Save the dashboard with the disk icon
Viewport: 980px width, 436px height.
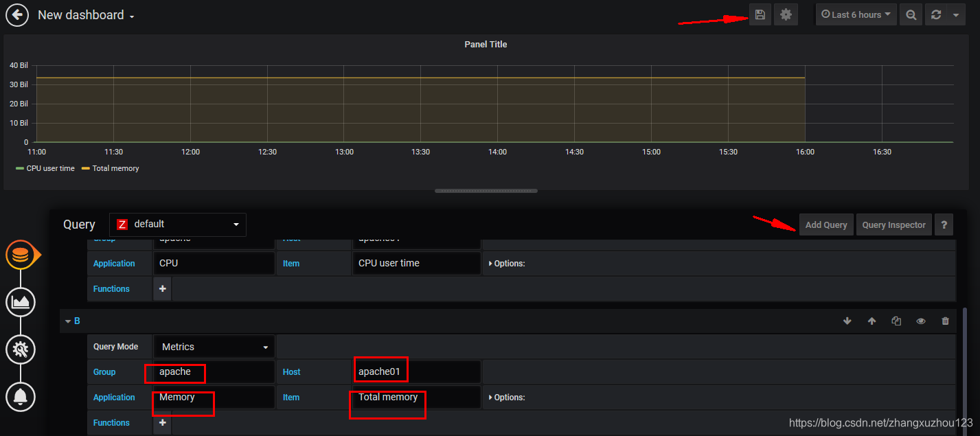760,14
